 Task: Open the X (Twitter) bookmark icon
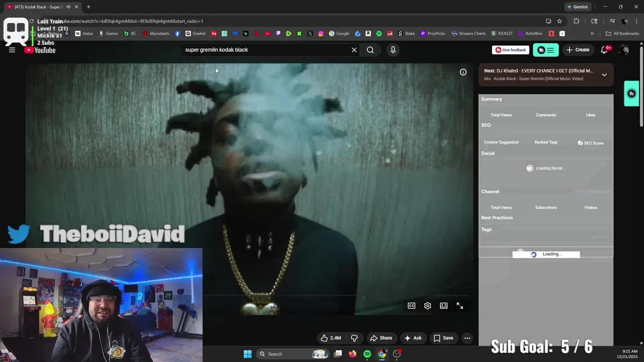[x=310, y=34]
